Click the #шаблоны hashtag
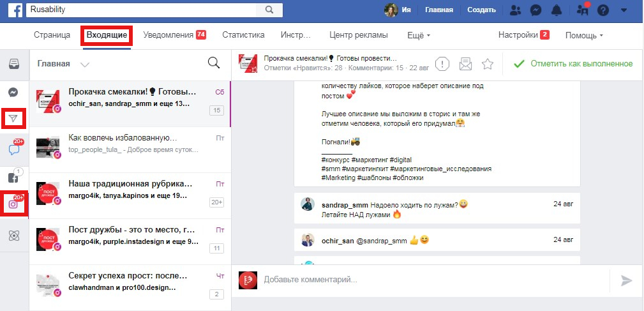Screen dimensions: 644x311 (374, 178)
